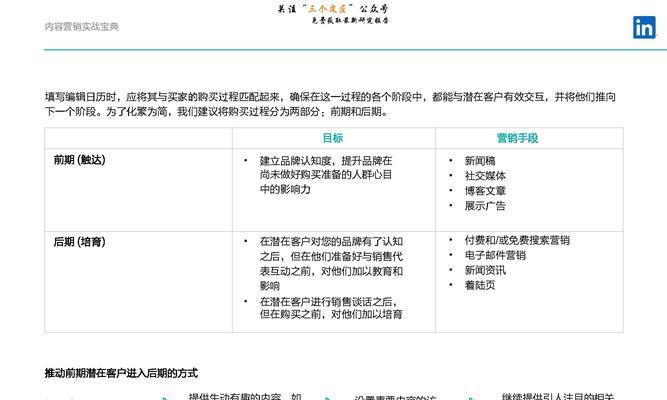Click the heading '推动前期潜在客户进入后期的方式'

point(121,373)
